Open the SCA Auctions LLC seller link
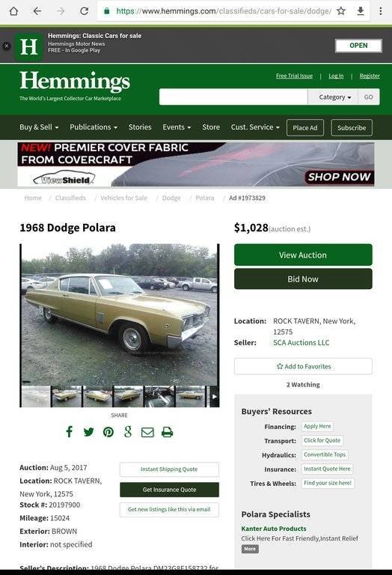392x575 pixels. coord(301,342)
